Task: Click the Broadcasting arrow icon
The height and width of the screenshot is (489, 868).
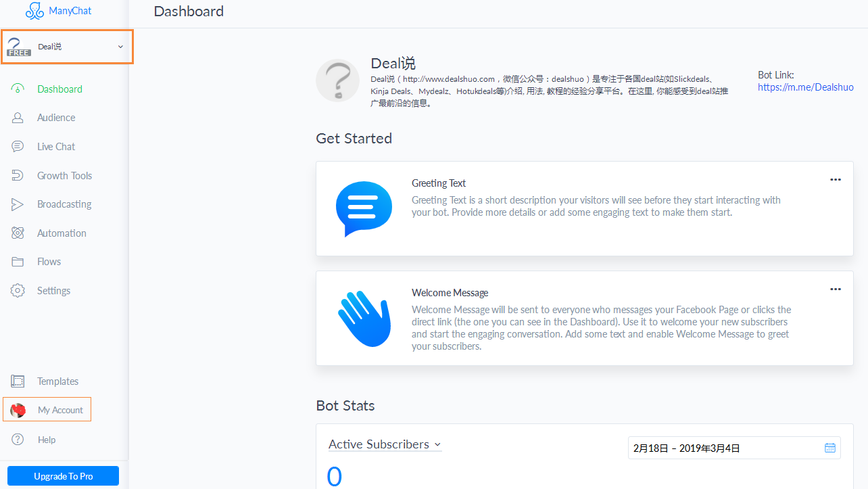Action: [x=18, y=204]
